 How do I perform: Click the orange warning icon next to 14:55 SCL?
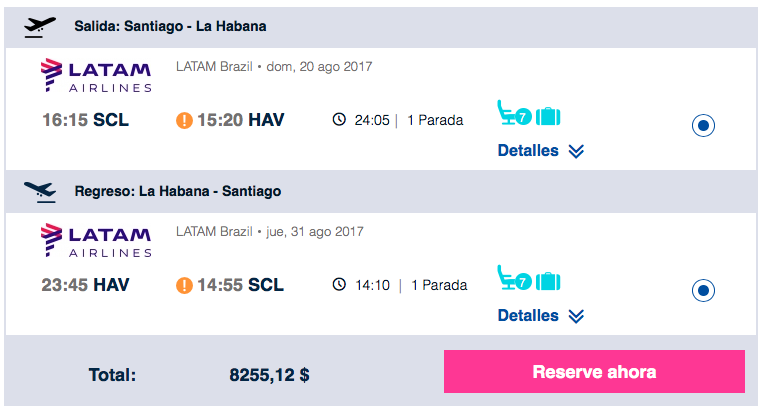click(x=184, y=285)
